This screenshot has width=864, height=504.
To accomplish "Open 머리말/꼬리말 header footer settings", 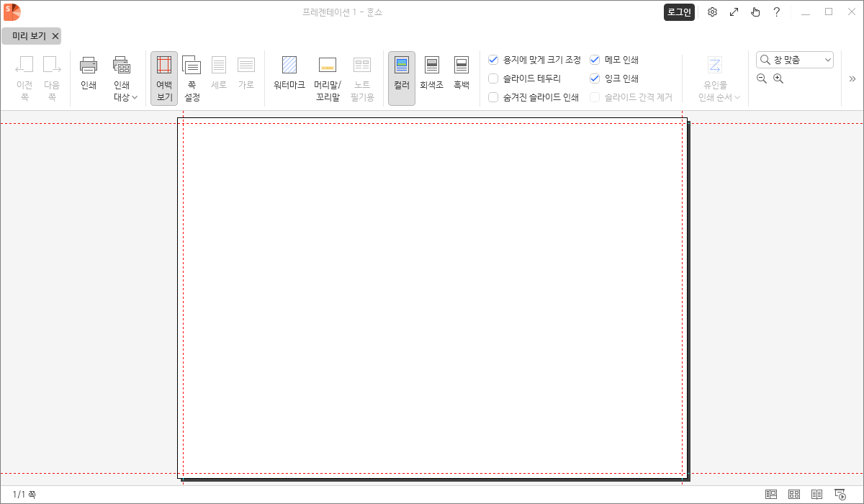I will [328, 78].
